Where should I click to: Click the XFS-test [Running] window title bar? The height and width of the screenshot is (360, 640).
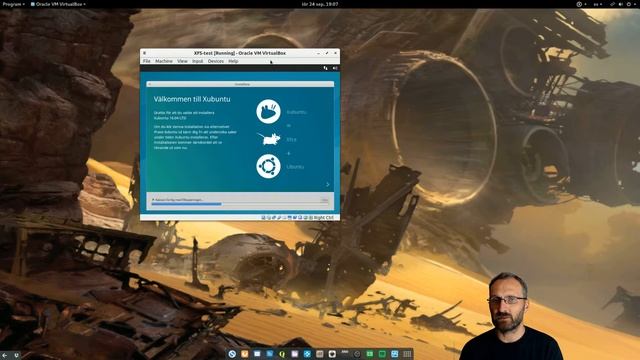(x=240, y=53)
